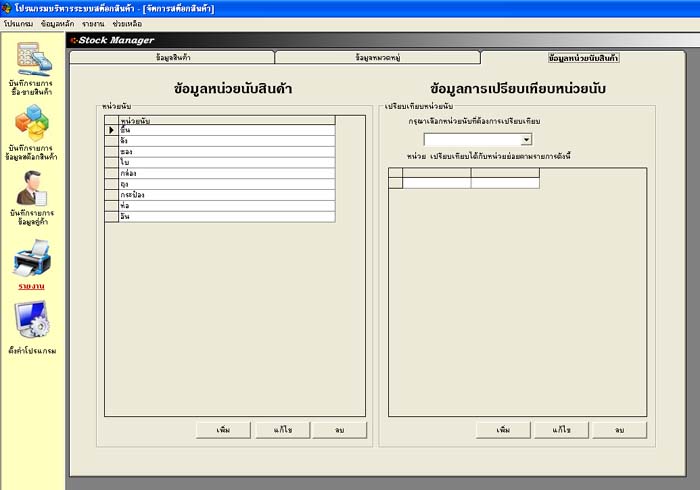Select the กระป๋อง row in unit list

pos(225,195)
